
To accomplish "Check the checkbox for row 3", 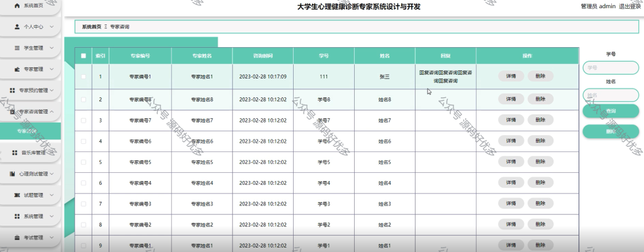I will [84, 120].
